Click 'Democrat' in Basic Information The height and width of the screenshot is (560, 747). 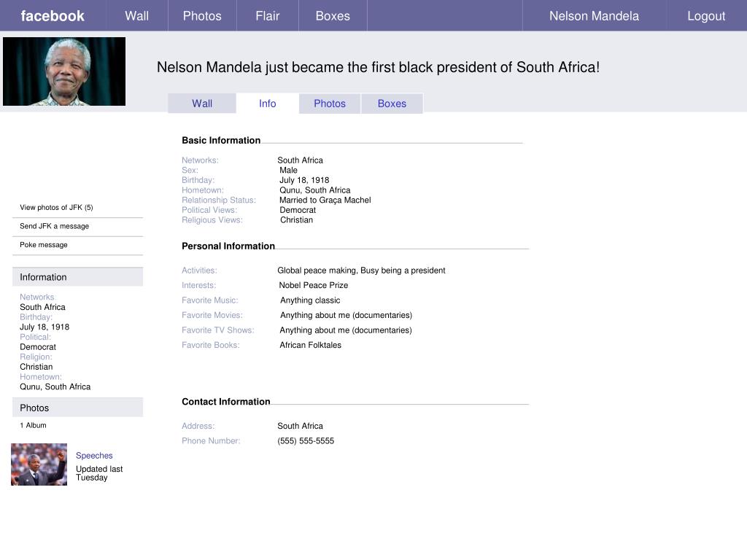(x=298, y=210)
